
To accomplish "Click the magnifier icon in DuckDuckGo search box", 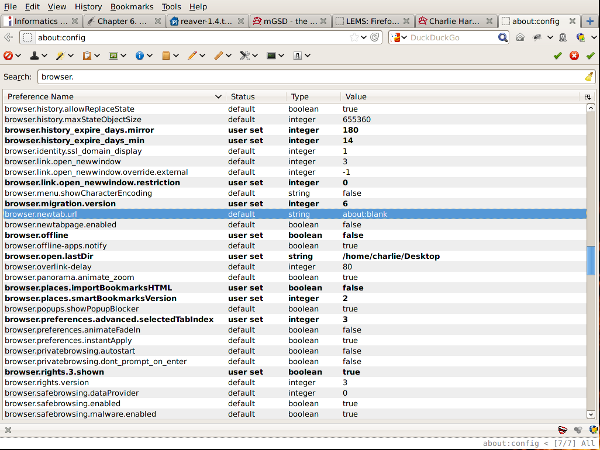I will (502, 38).
